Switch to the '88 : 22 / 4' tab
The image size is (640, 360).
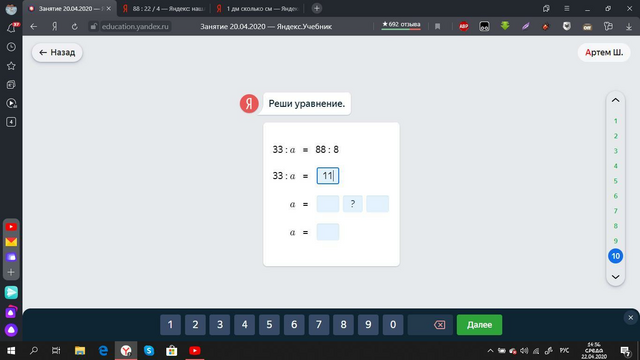click(163, 9)
